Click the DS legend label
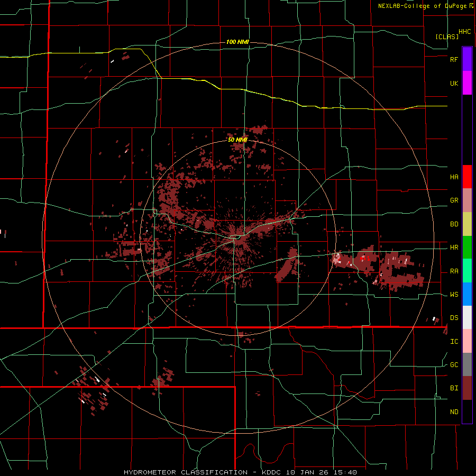Viewport: 476px width, 476px height. pyautogui.click(x=454, y=318)
